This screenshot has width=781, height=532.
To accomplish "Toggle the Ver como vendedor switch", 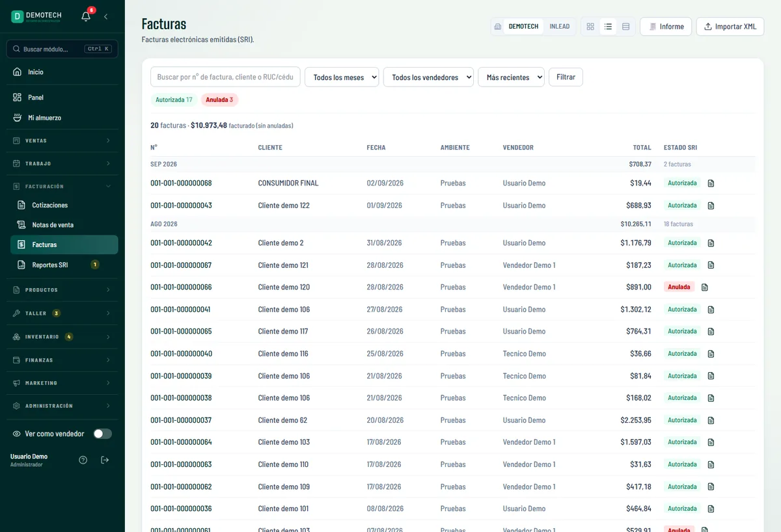I will [x=102, y=434].
